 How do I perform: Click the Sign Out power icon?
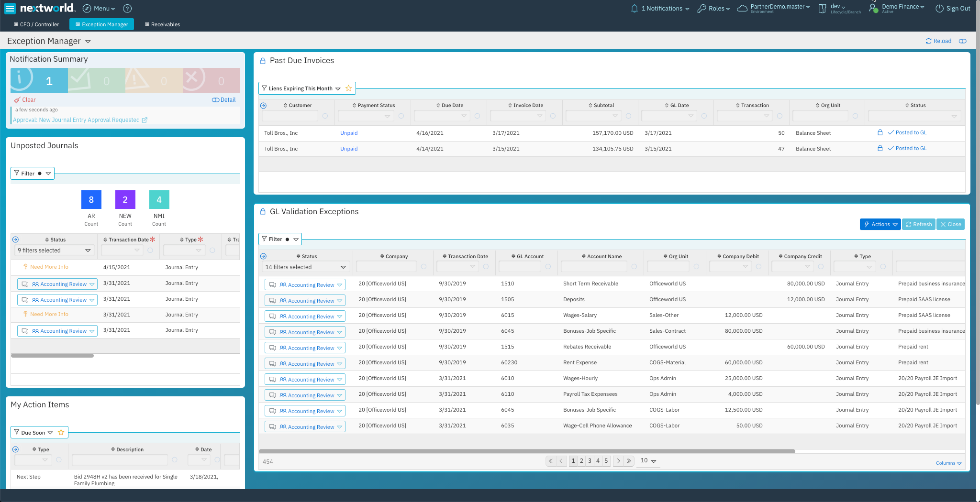click(938, 8)
